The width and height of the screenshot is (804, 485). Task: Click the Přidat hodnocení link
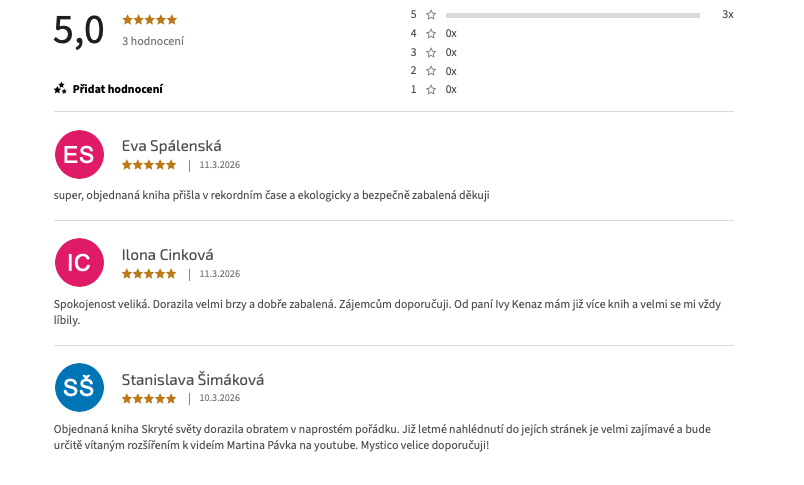(x=117, y=89)
